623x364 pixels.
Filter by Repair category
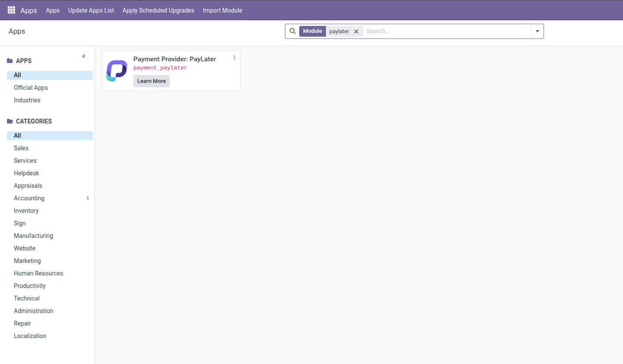point(50,323)
